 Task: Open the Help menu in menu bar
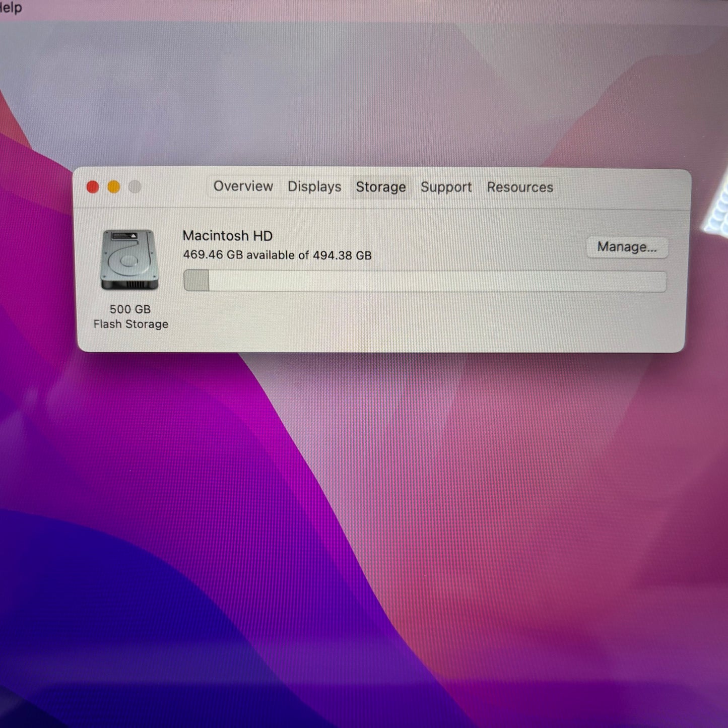click(x=10, y=8)
